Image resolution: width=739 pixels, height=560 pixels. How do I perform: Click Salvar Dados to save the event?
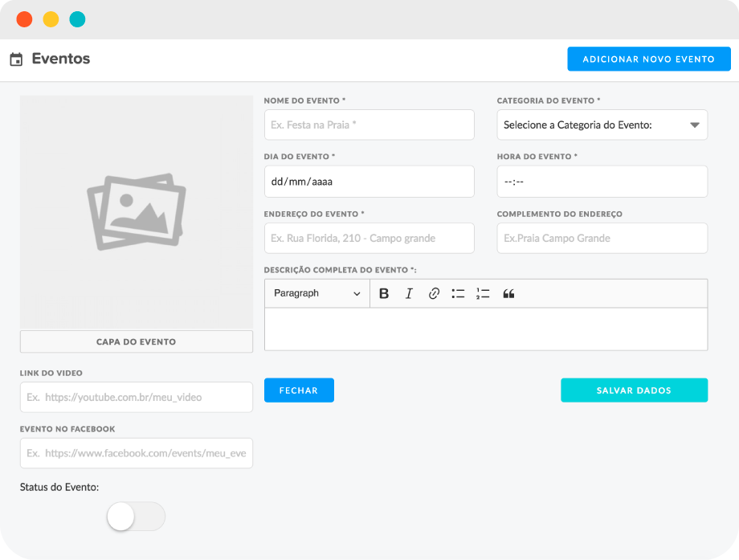coord(634,390)
